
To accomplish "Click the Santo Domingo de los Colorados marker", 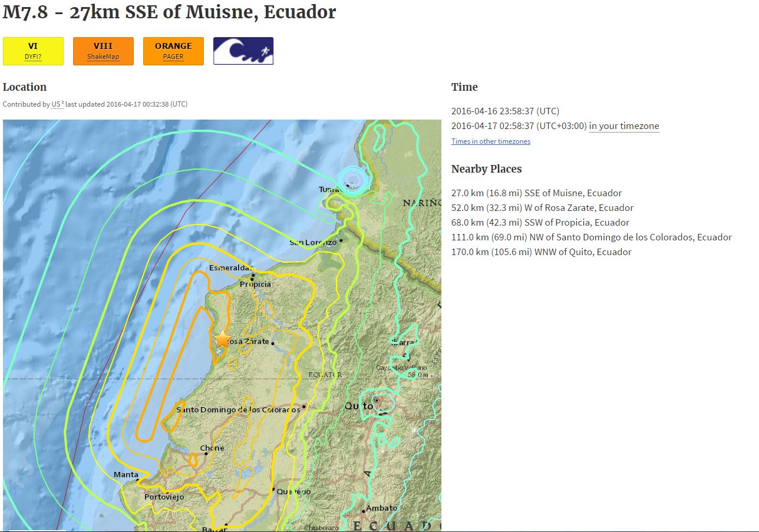I will 304,406.
